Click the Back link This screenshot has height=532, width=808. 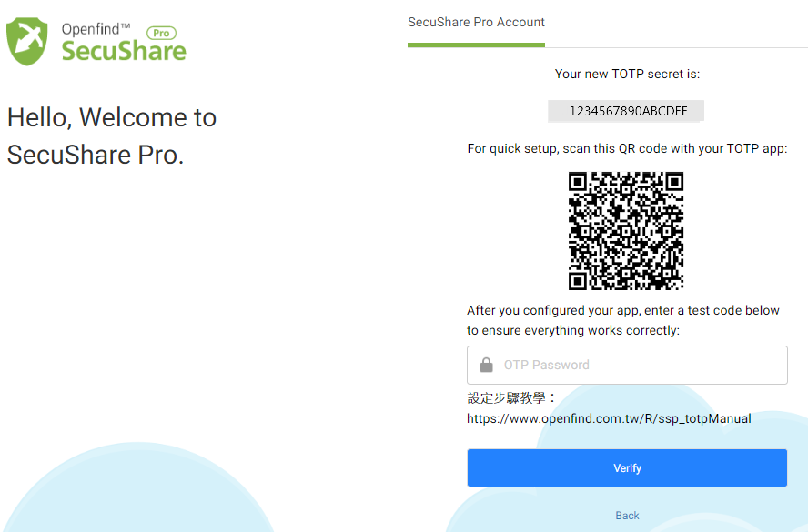[627, 515]
